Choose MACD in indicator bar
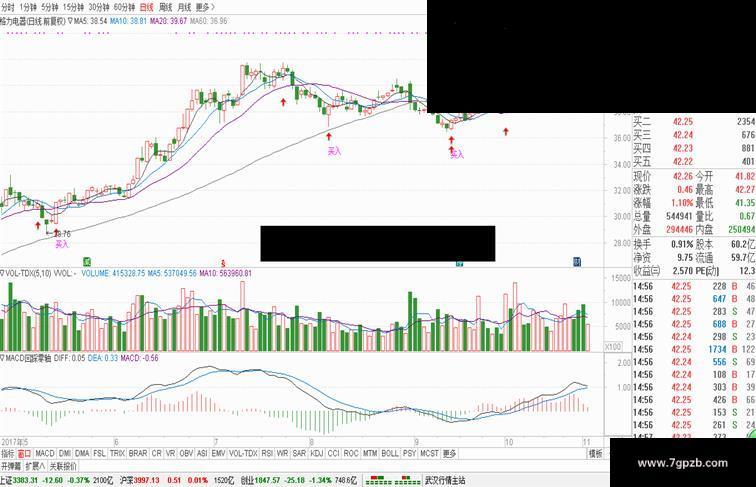This screenshot has height=487, width=756. (x=45, y=454)
